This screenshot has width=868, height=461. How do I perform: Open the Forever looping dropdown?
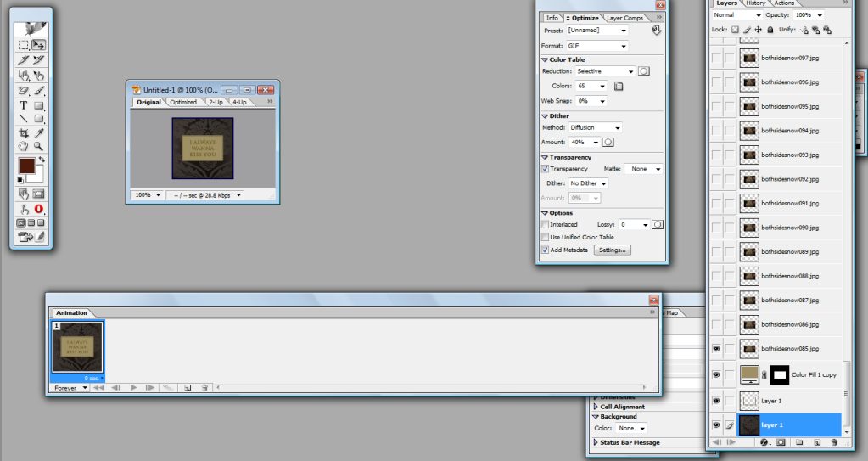click(x=70, y=388)
